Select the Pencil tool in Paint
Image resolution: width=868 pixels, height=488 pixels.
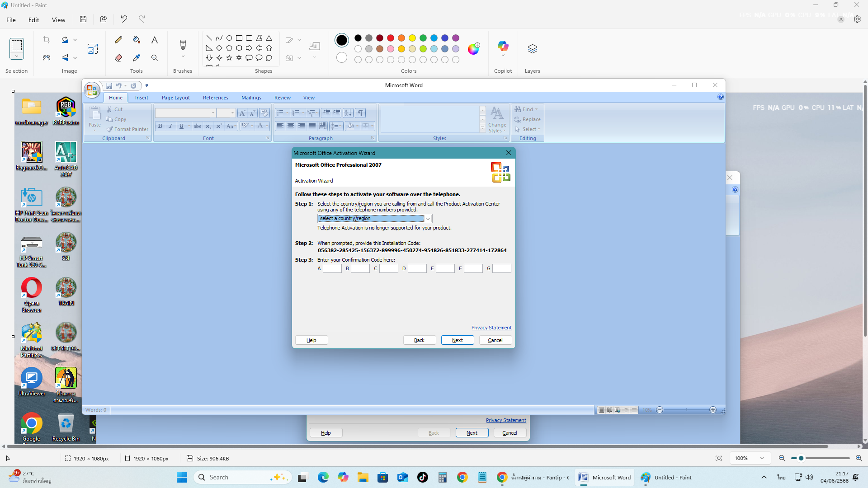click(118, 40)
